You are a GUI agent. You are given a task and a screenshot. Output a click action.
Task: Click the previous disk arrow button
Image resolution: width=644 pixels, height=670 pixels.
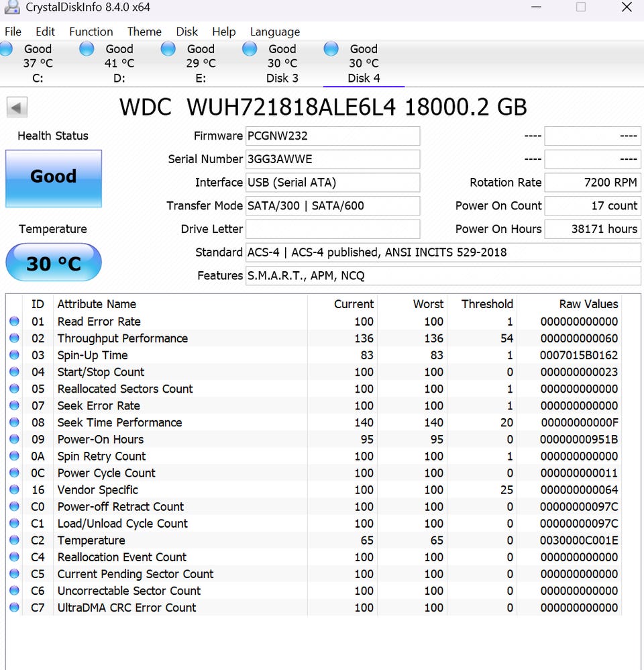click(17, 107)
